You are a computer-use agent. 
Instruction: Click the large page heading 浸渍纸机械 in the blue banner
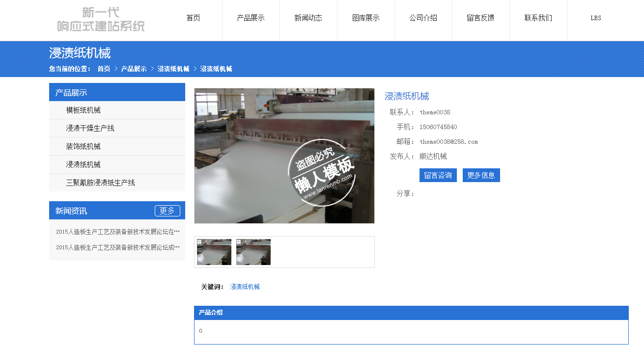[80, 53]
